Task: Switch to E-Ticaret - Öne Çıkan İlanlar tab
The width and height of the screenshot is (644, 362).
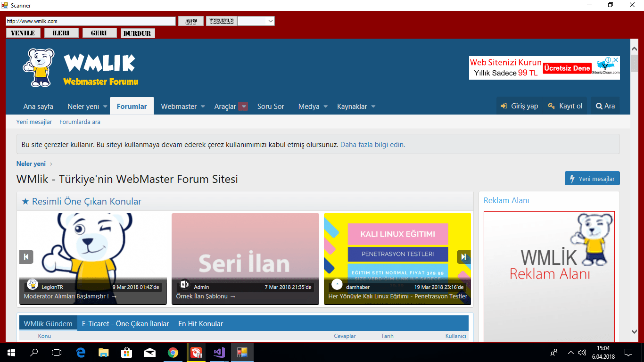Action: 125,324
